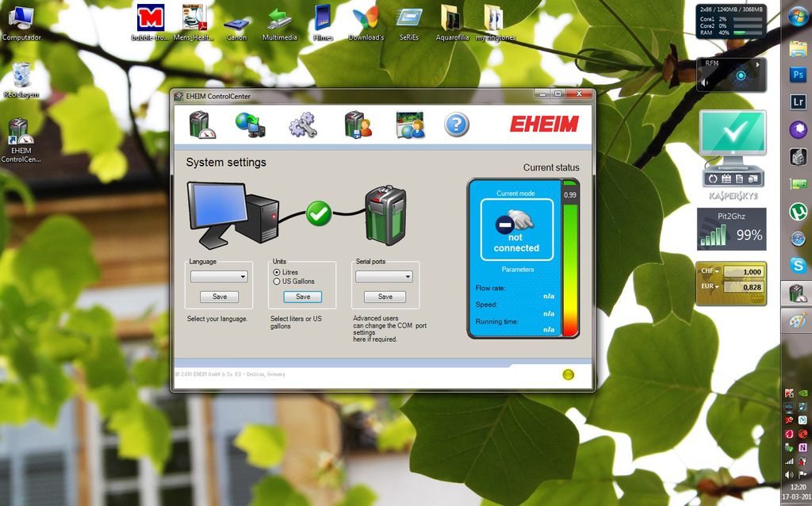This screenshot has width=812, height=506.
Task: Save the selected language
Action: pyautogui.click(x=220, y=297)
